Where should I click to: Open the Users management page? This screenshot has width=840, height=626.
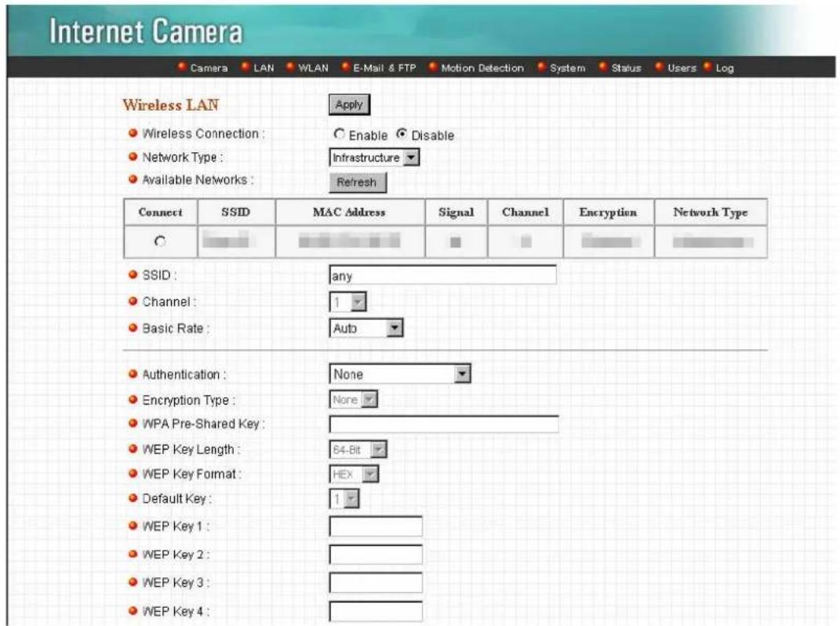point(682,68)
